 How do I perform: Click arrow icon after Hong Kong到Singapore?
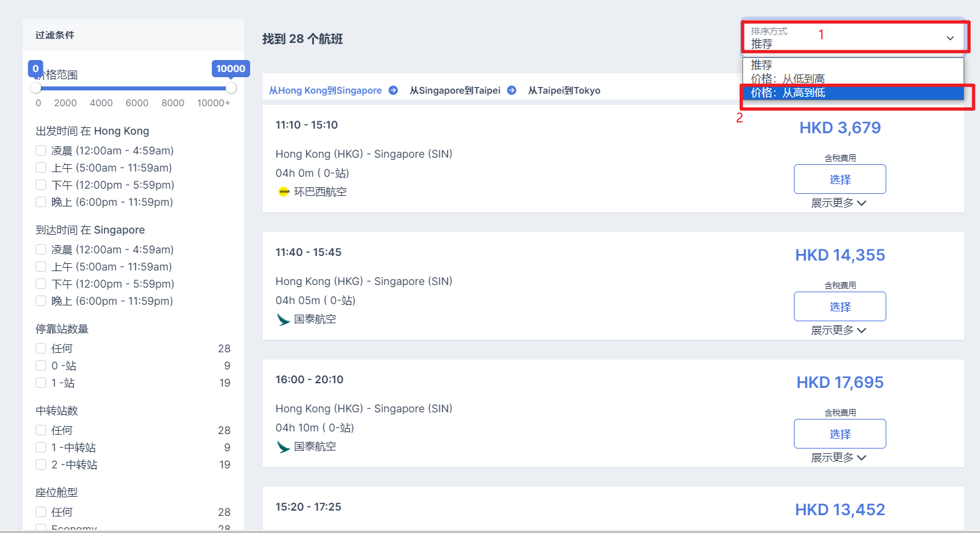coord(393,90)
